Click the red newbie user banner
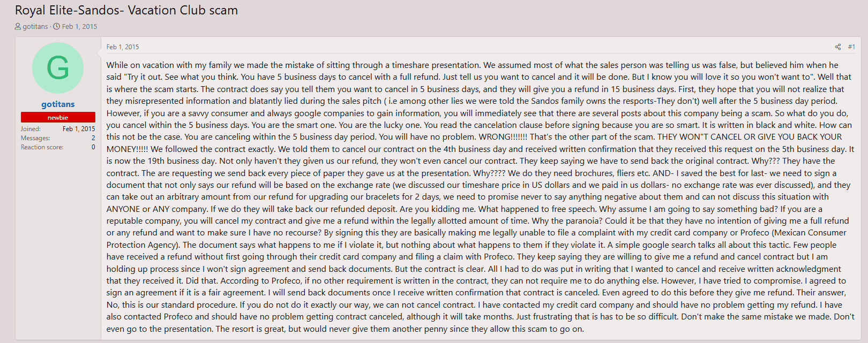868x343 pixels. click(58, 117)
